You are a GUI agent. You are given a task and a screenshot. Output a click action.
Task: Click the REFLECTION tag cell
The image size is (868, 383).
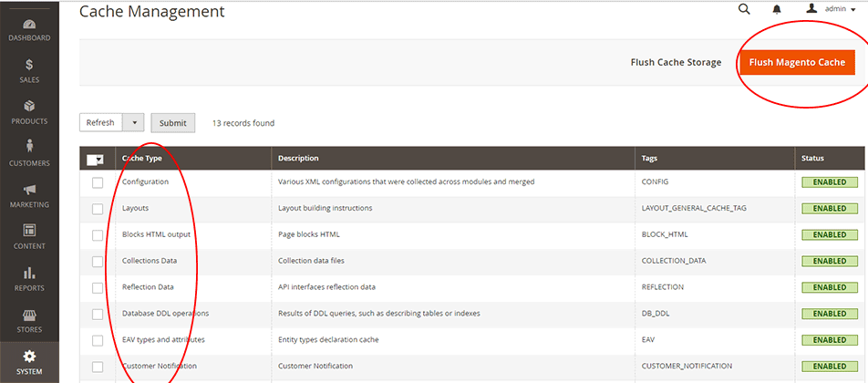pos(662,286)
